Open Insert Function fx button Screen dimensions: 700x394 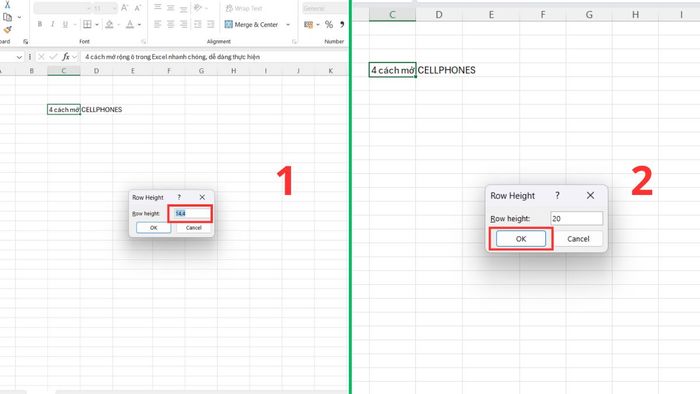[66, 57]
